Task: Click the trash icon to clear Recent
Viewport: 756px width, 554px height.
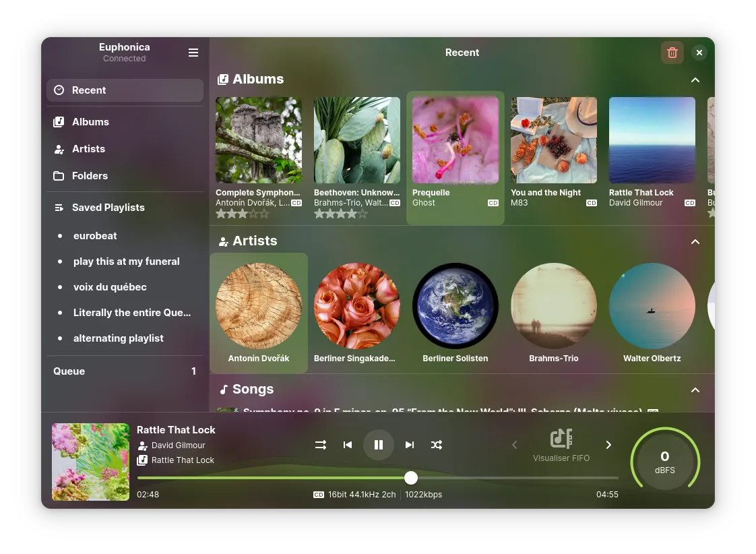Action: (x=672, y=52)
